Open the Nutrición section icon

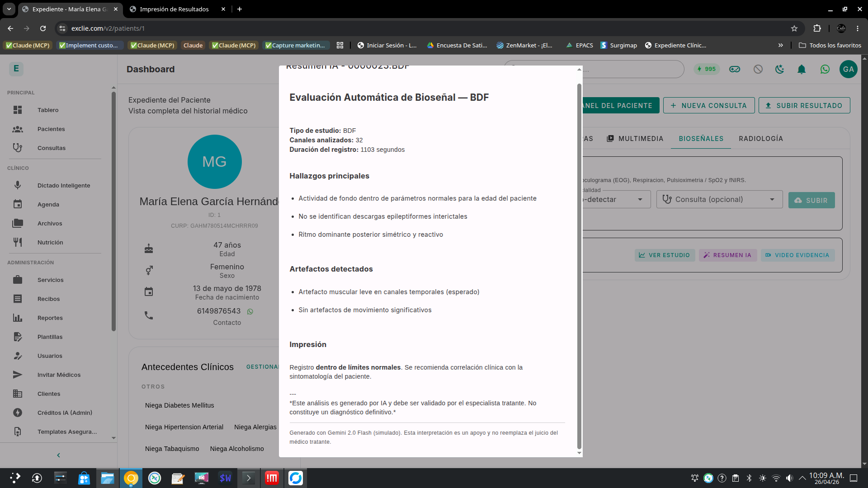[x=18, y=242]
